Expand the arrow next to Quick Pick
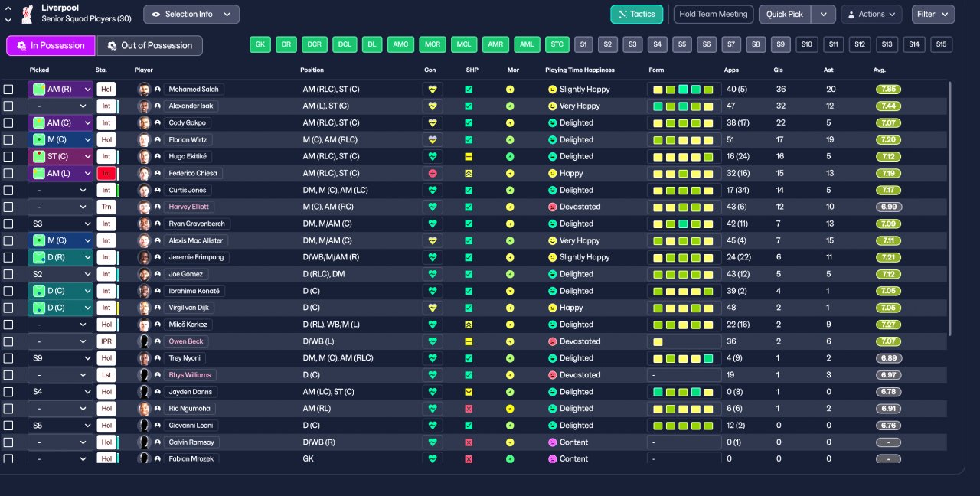Image resolution: width=980 pixels, height=496 pixels. [824, 14]
